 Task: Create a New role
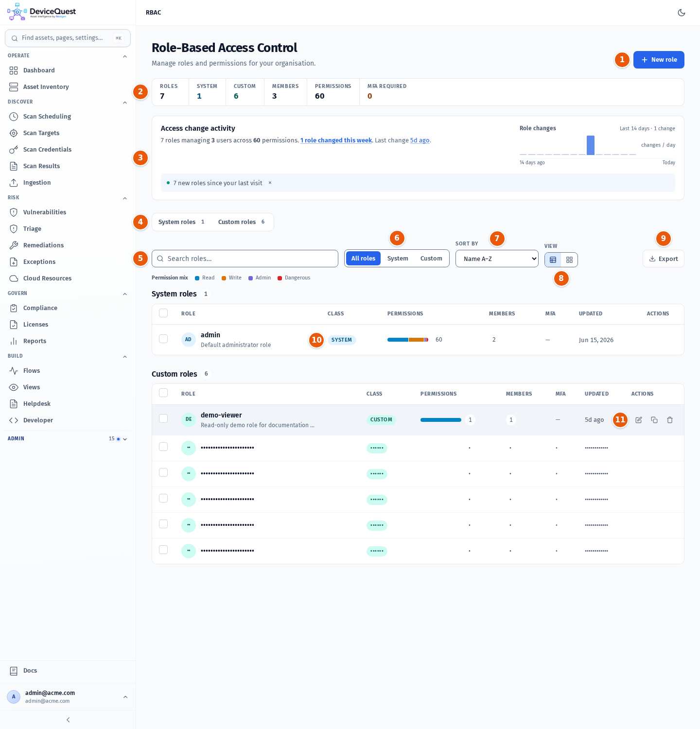[x=659, y=60]
